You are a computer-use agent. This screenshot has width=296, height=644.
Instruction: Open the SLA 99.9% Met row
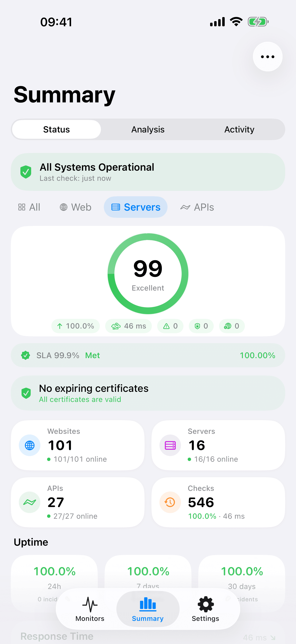(x=148, y=355)
